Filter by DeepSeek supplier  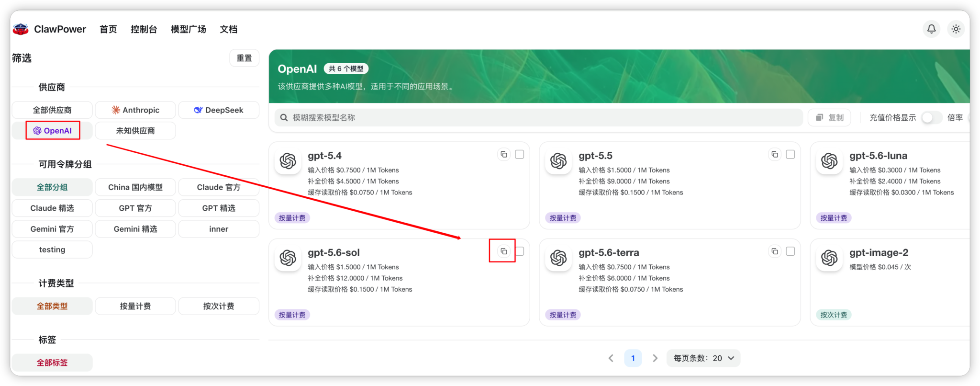(x=219, y=110)
